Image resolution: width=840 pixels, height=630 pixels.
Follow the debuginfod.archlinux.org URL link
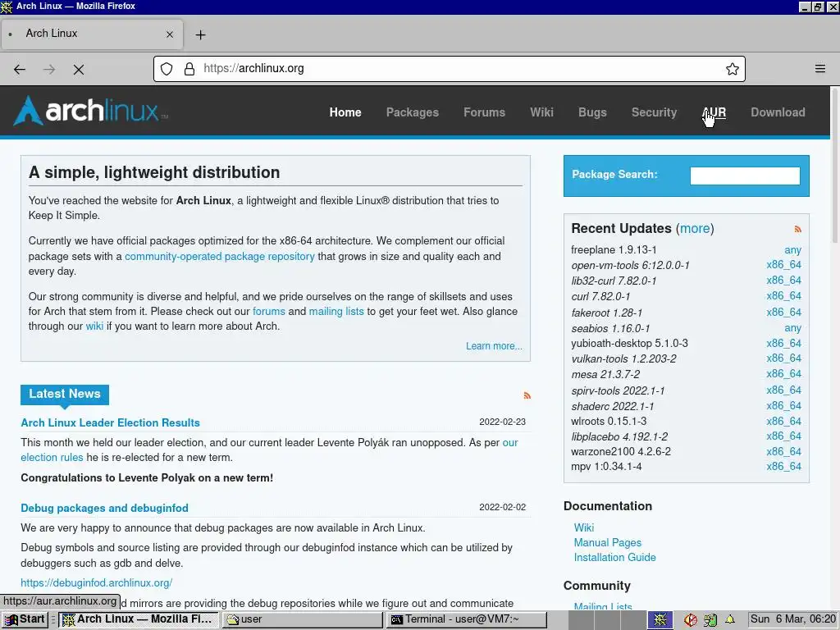pos(97,583)
